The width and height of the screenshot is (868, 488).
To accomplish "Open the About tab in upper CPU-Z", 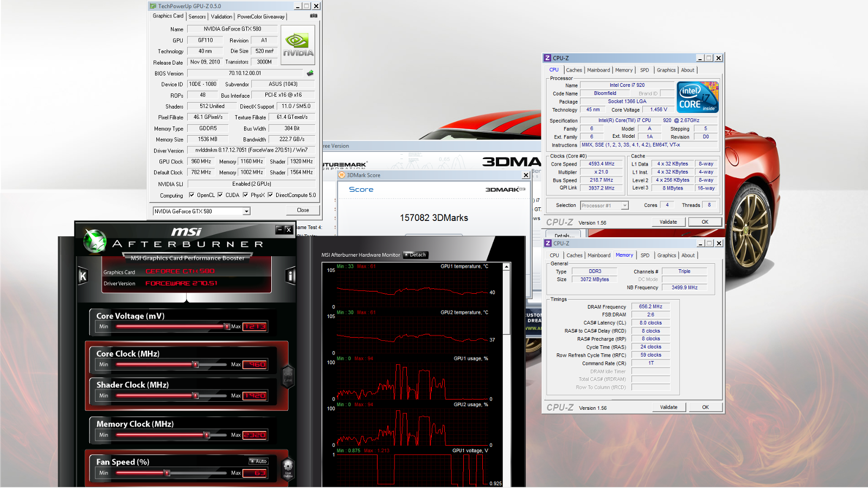I will 688,70.
